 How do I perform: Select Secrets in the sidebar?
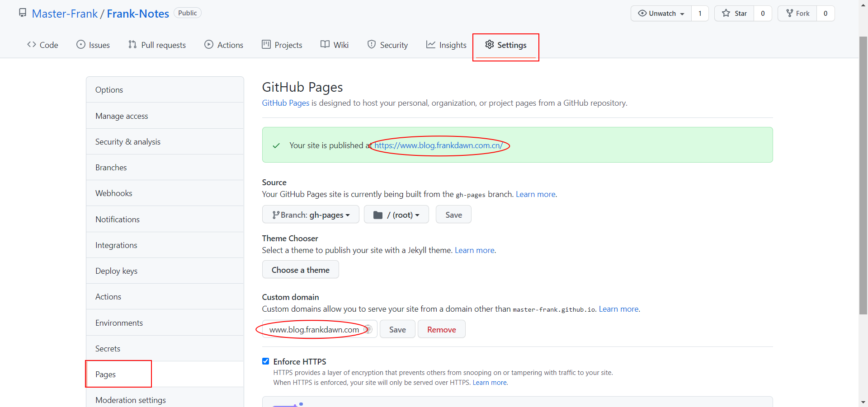(165, 348)
